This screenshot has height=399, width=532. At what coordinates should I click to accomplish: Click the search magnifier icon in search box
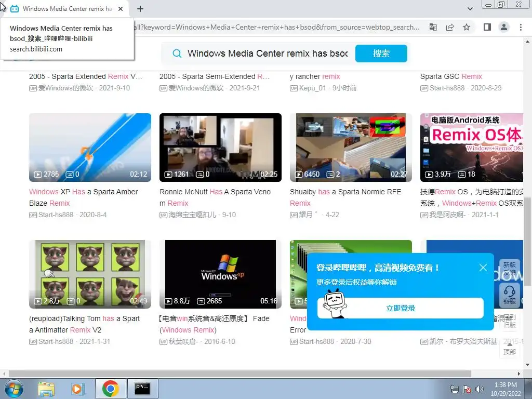coord(177,54)
